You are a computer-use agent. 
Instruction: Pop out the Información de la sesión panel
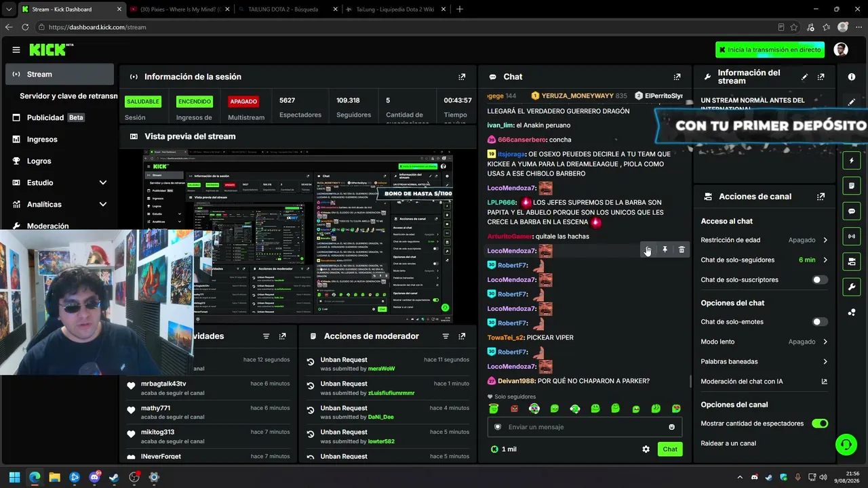[x=462, y=77]
